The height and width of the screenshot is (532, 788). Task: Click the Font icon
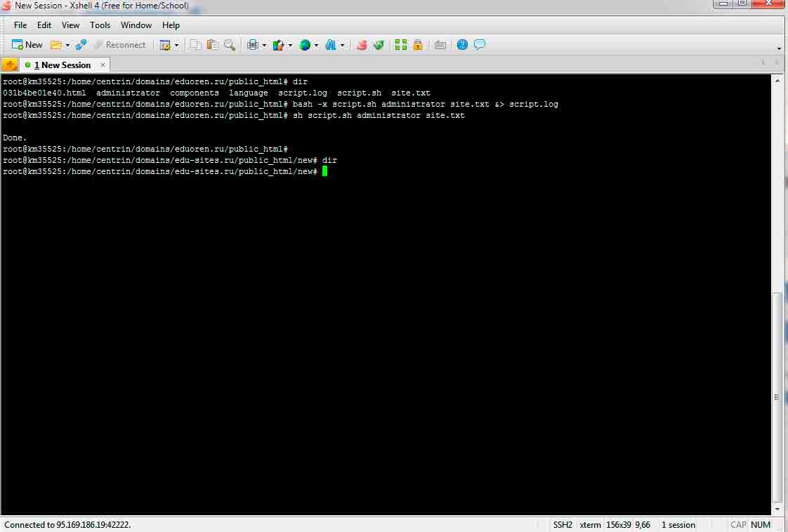pyautogui.click(x=330, y=45)
